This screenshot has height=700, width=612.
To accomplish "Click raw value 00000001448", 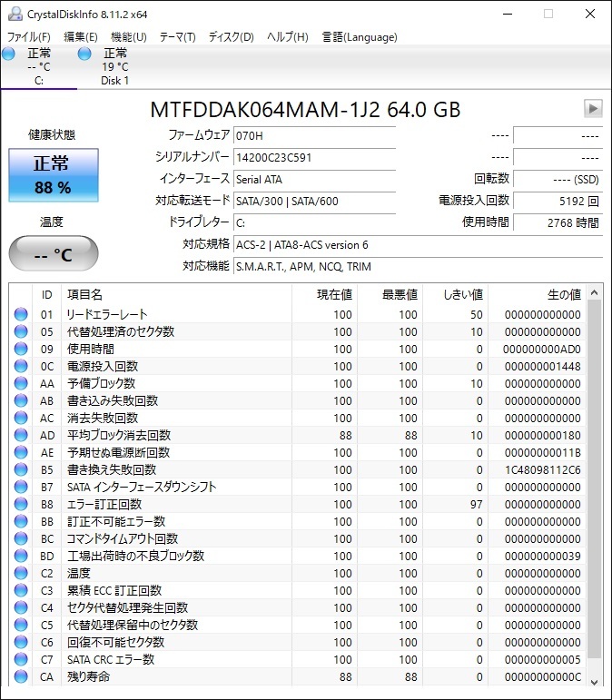I will (543, 367).
